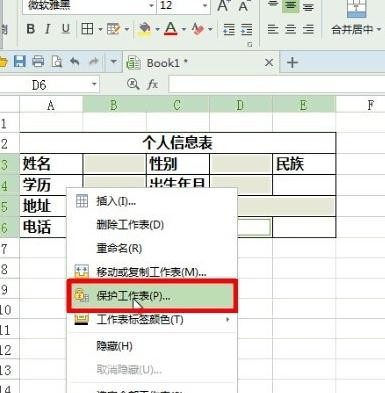Toggle underline formatting
Viewport: 385px width, 393px height.
[x=66, y=29]
